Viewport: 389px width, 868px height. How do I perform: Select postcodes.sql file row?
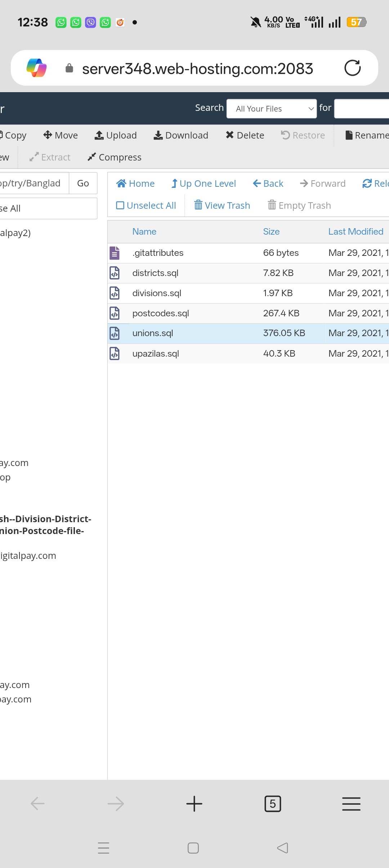click(x=248, y=313)
